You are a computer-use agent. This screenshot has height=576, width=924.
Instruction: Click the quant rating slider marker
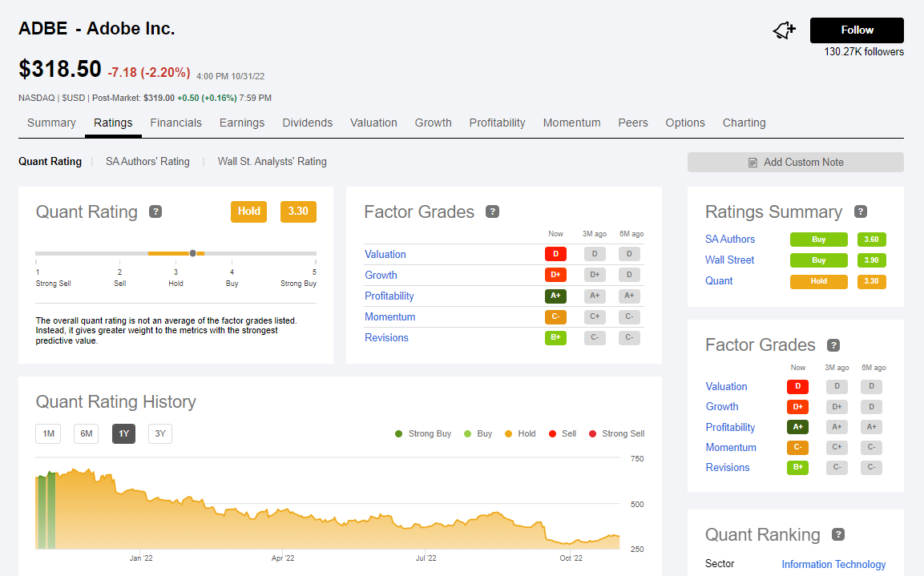click(192, 253)
